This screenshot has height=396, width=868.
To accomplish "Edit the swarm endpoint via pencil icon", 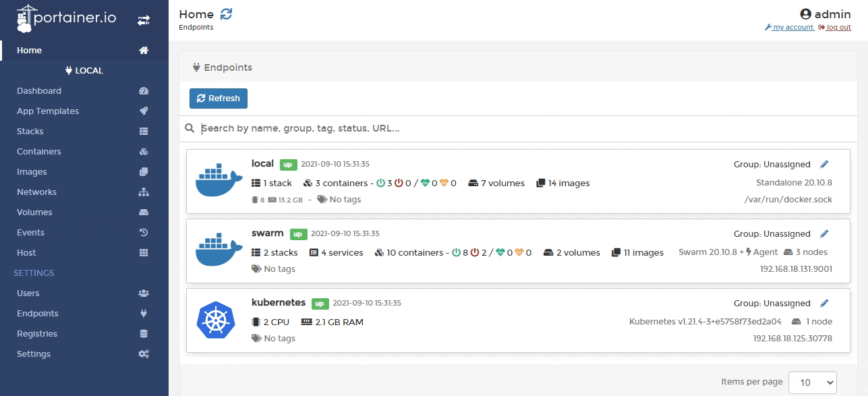I will tap(824, 233).
